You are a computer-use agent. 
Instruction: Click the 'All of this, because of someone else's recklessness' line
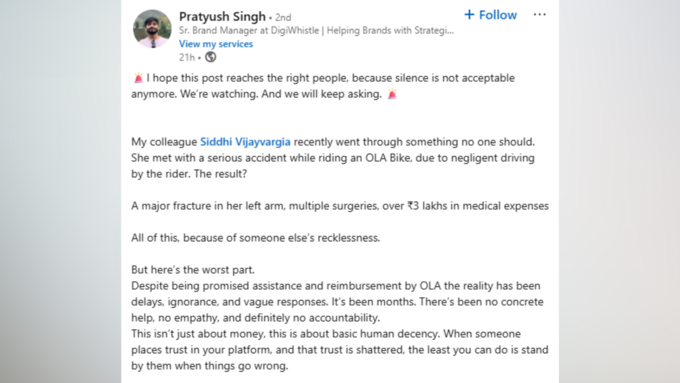pyautogui.click(x=255, y=238)
